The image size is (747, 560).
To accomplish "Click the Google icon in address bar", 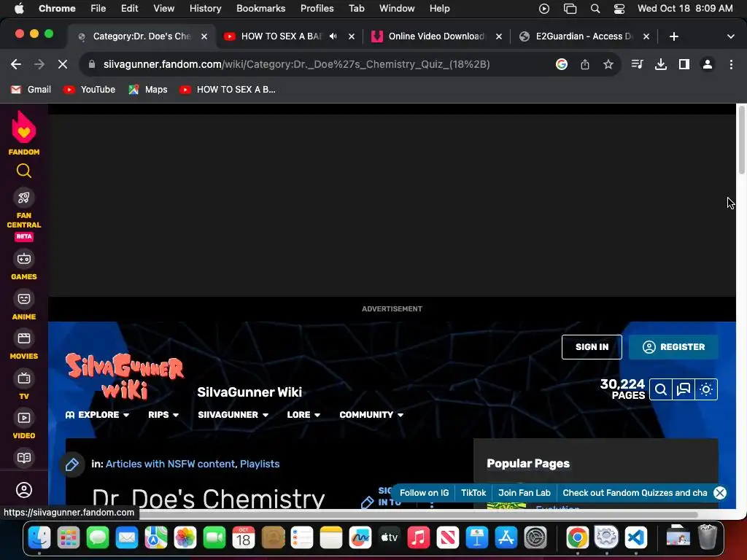I will tap(562, 64).
